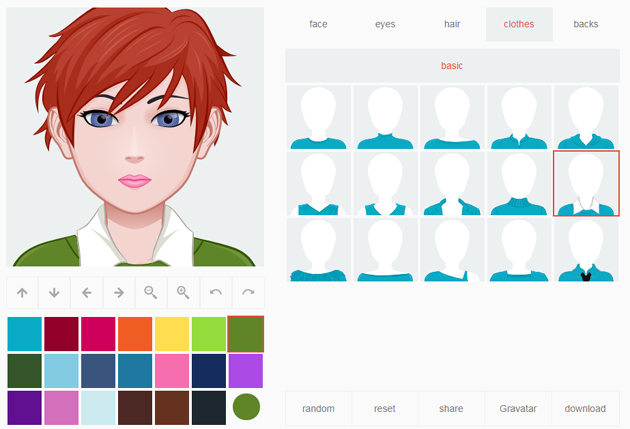This screenshot has height=429, width=630.
Task: Choose the outfit with the black bow tie
Action: [586, 250]
